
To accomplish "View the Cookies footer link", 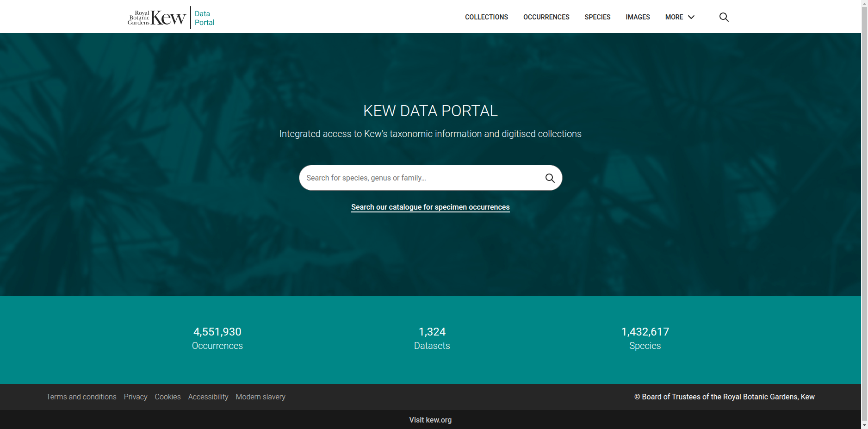I will (x=167, y=397).
